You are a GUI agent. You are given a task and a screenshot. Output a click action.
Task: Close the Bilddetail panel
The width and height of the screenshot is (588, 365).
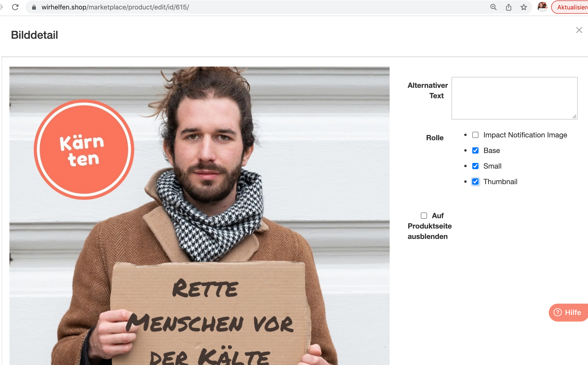click(x=579, y=30)
